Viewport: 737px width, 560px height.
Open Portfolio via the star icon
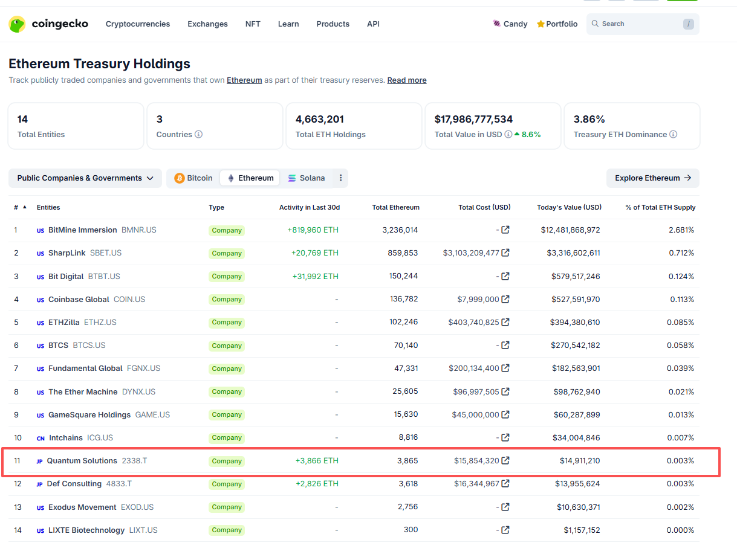541,24
